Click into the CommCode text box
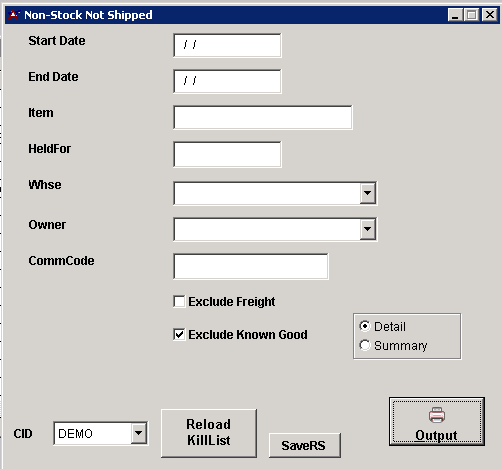502x469 pixels. 251,266
